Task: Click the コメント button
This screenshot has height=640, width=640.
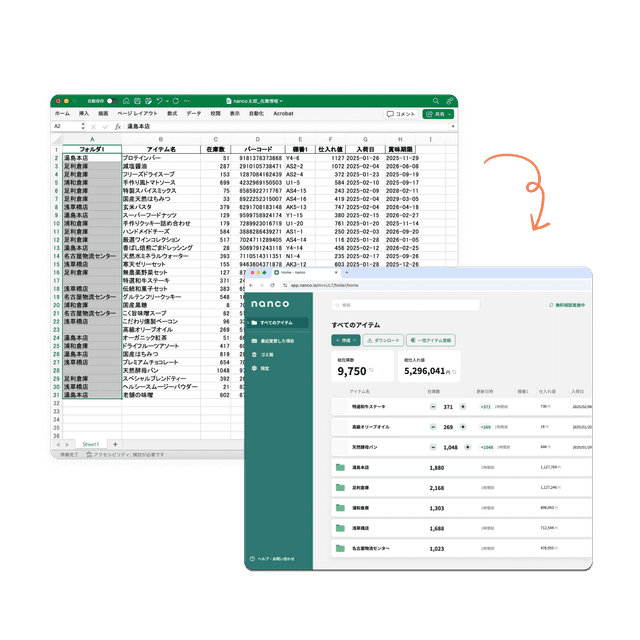Action: click(x=401, y=114)
